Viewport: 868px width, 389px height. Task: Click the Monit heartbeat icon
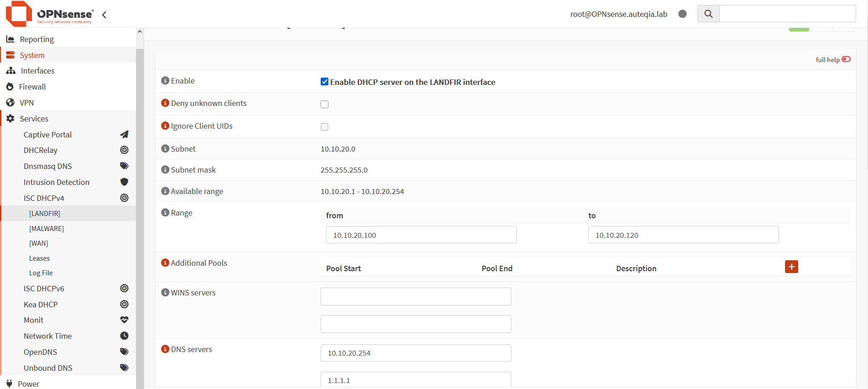click(x=124, y=320)
